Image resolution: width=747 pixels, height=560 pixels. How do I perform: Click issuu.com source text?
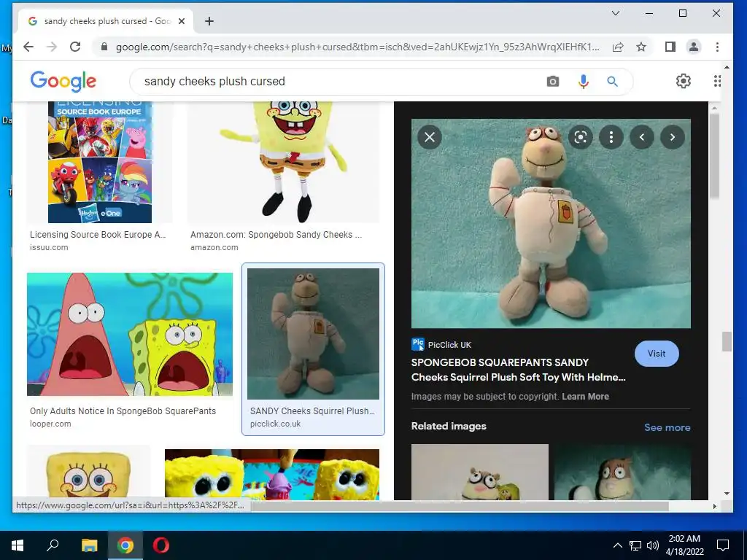pos(49,247)
